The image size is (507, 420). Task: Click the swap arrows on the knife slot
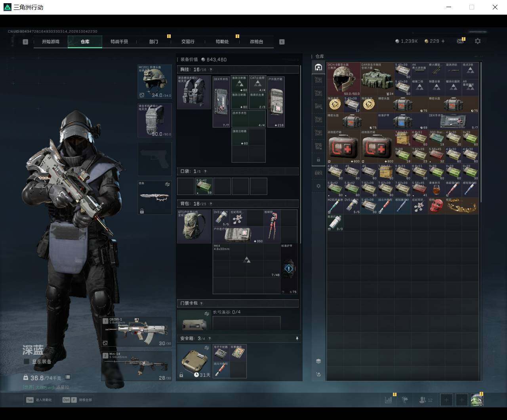coord(167,184)
